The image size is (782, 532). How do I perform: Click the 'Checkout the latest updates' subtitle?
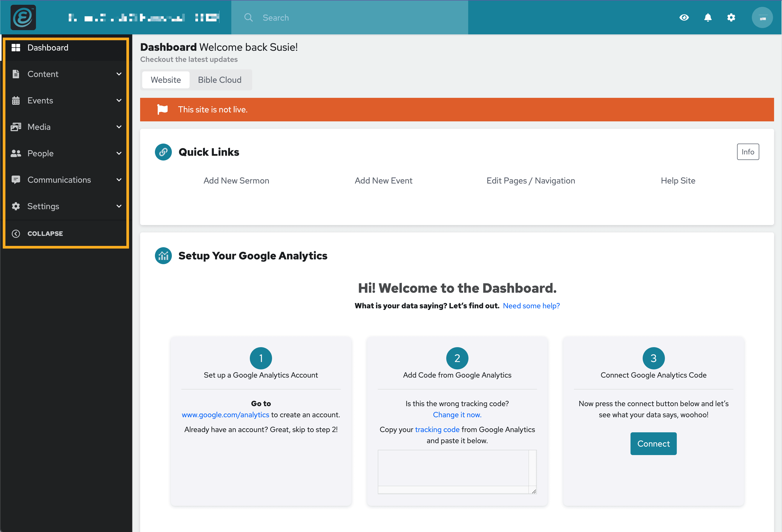tap(189, 59)
